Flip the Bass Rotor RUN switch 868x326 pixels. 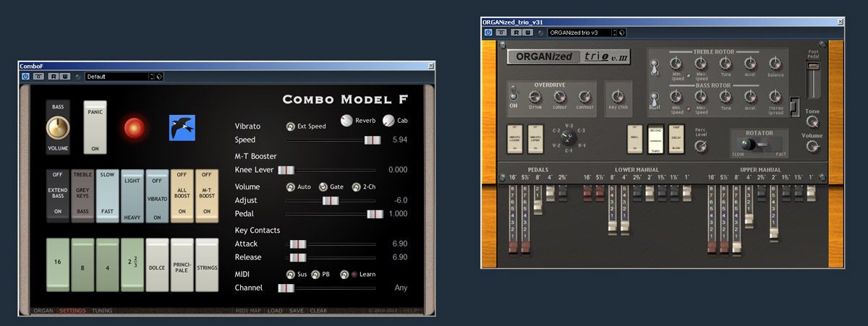(x=655, y=99)
